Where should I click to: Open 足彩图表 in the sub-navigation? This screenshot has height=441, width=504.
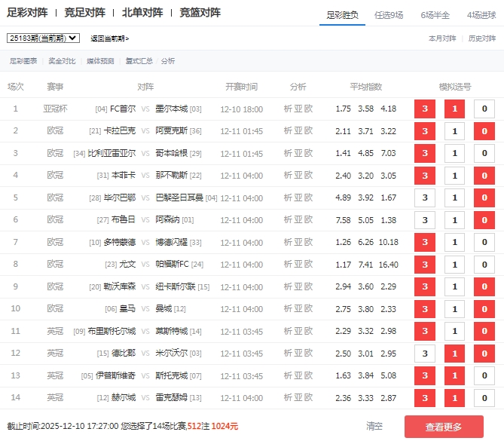[x=23, y=61]
